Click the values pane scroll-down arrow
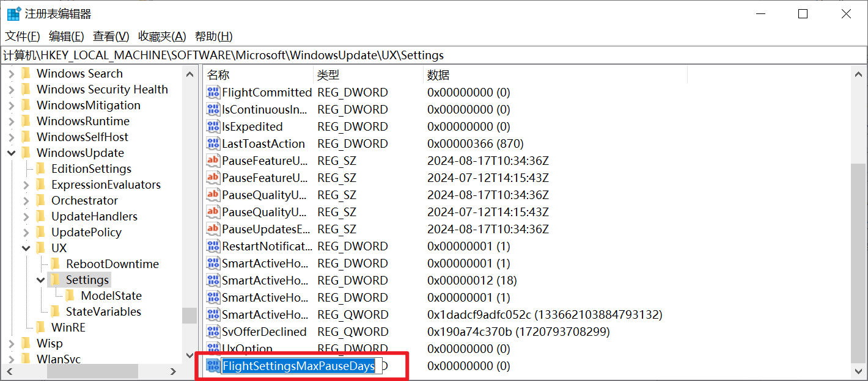 [x=858, y=371]
